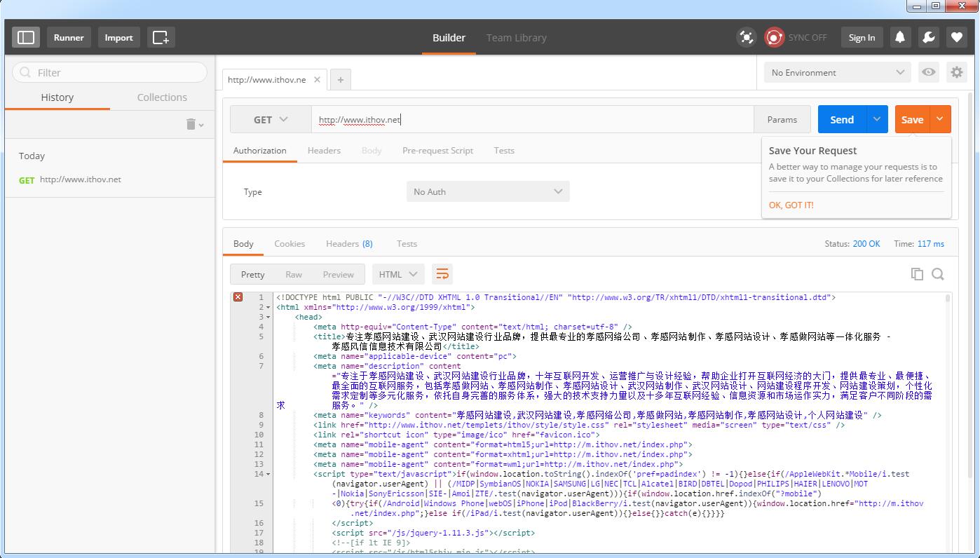Click the heart icon in the header
980x558 pixels.
coord(956,37)
